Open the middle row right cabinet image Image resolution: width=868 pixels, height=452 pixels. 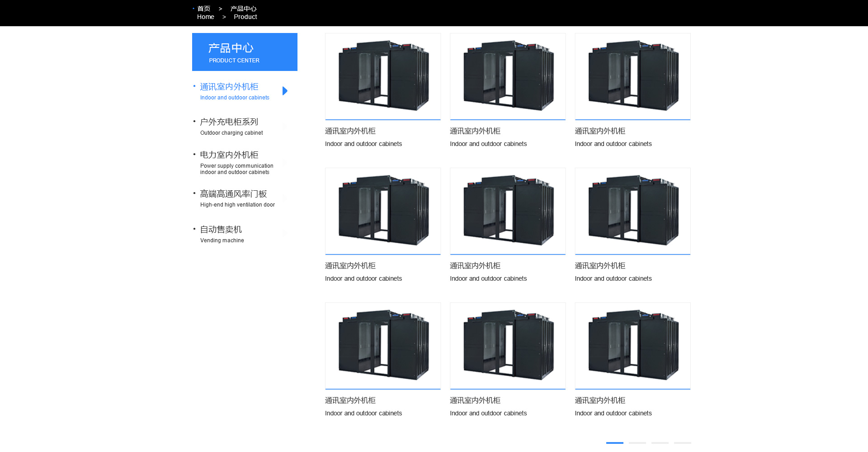tap(632, 211)
